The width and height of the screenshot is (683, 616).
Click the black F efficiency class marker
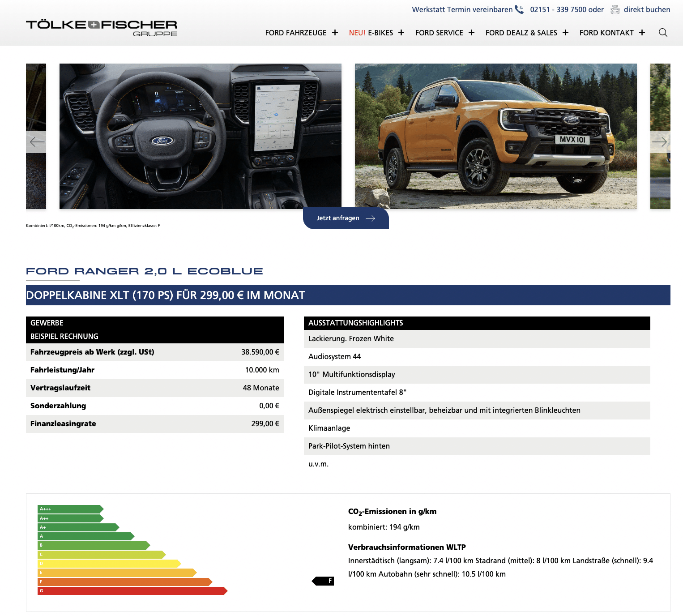coord(323,581)
